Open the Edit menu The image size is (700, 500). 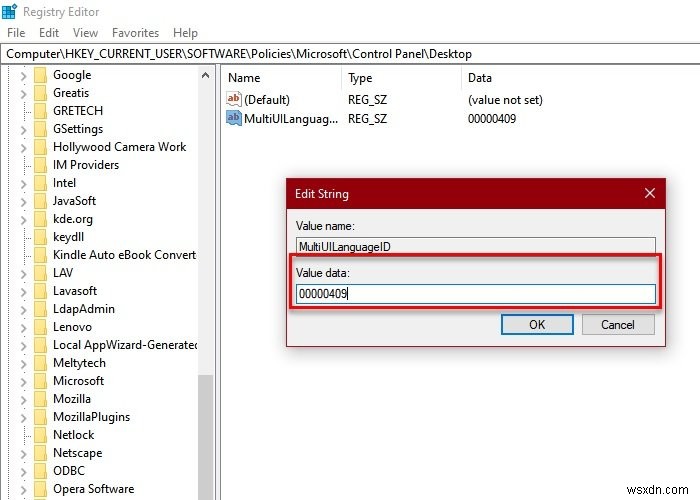pos(49,33)
